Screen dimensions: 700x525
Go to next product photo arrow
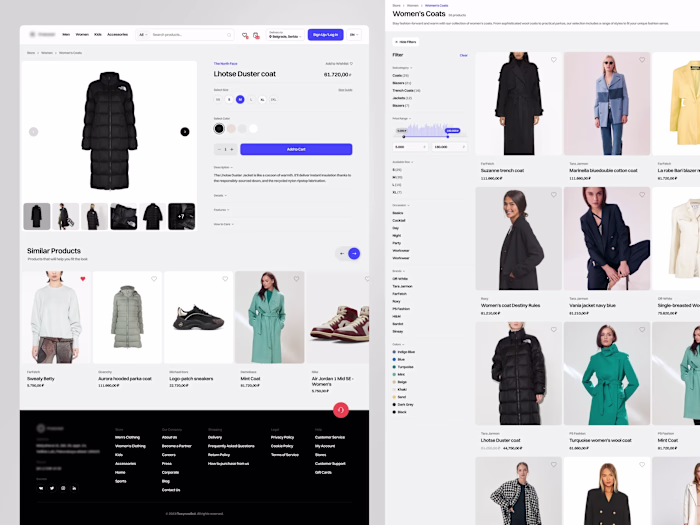tap(185, 132)
